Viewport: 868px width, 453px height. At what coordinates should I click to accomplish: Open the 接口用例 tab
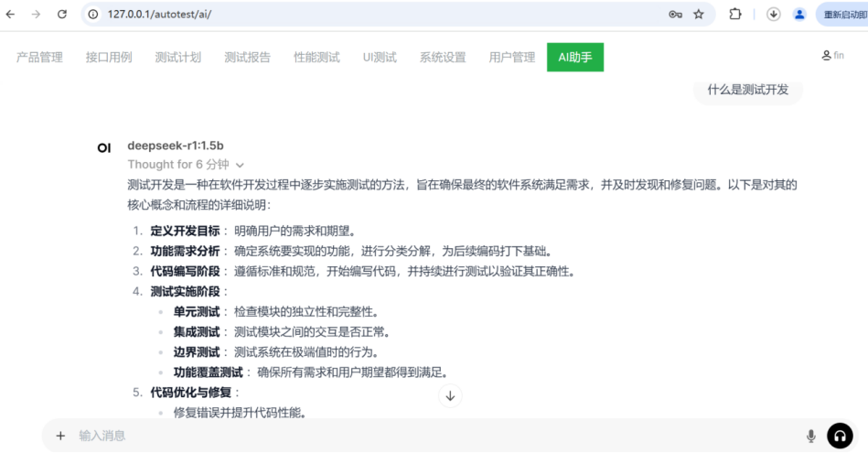109,57
